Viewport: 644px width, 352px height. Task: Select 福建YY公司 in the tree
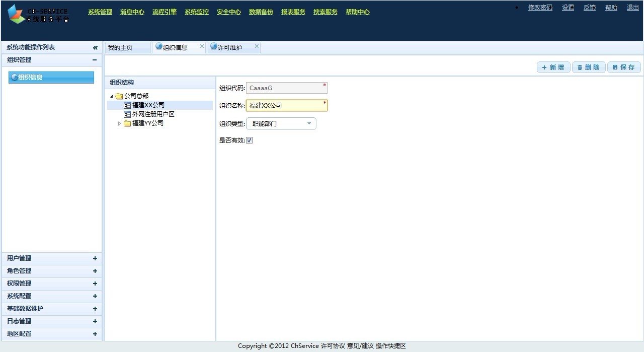148,123
